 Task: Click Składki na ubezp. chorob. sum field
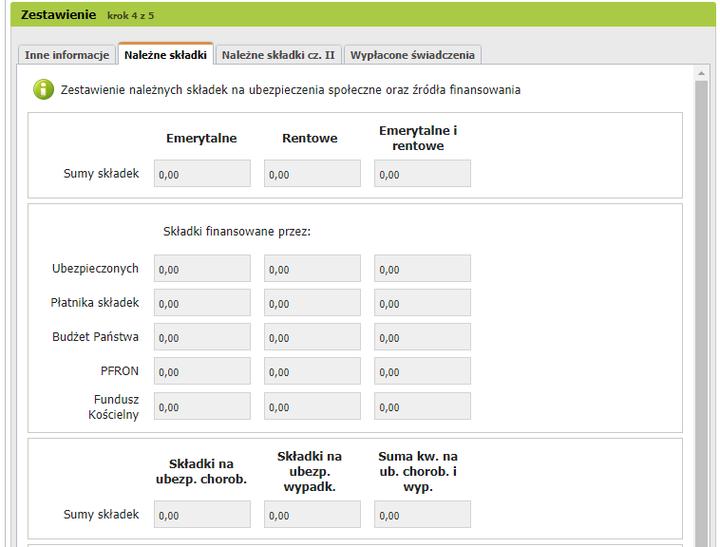tap(202, 515)
